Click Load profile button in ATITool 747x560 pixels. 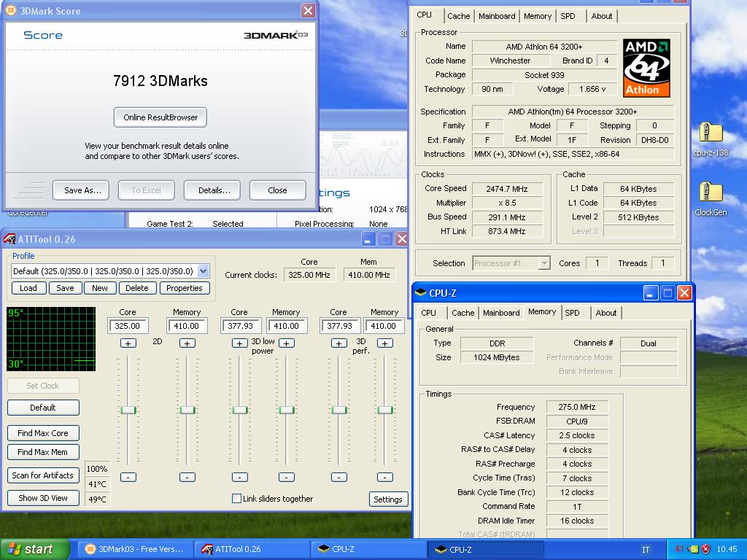[x=28, y=288]
